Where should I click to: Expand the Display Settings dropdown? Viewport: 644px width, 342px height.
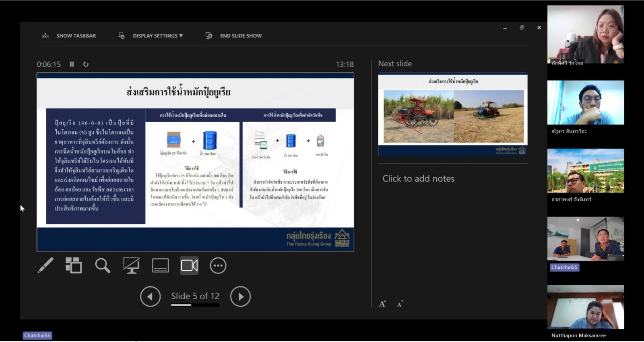click(157, 36)
